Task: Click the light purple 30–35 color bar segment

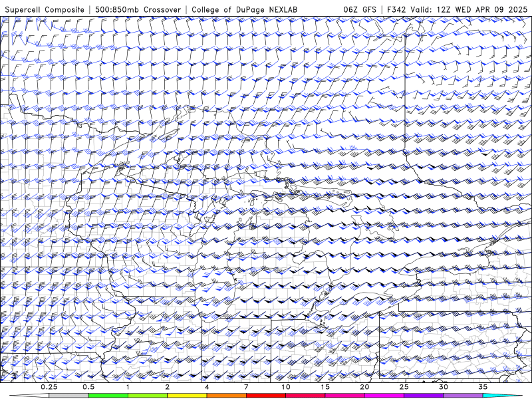Action: click(x=463, y=396)
